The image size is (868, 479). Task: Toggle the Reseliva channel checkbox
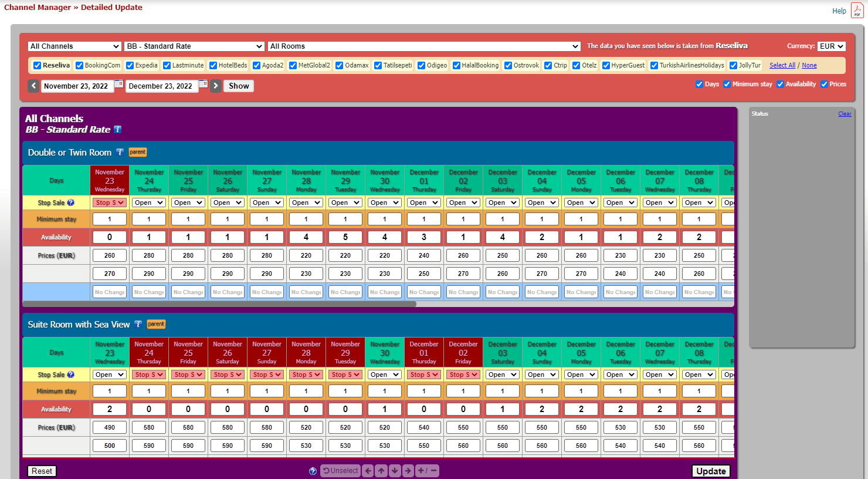(37, 66)
